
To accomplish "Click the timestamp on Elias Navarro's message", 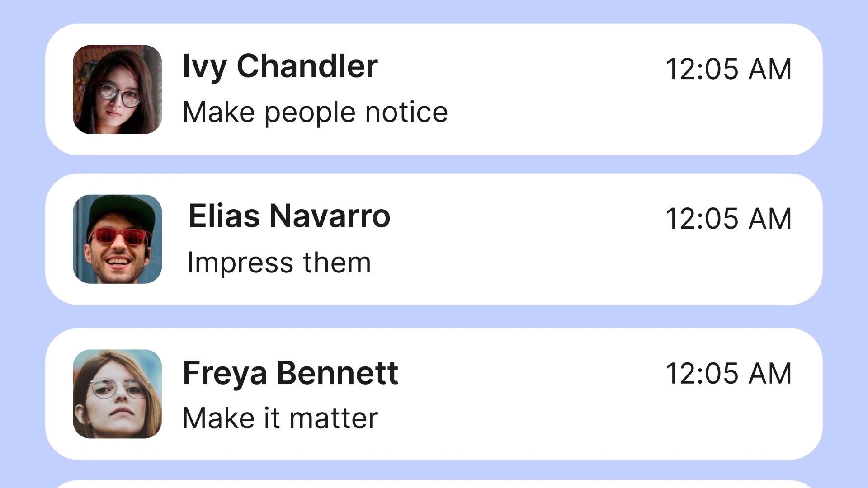I will [728, 219].
